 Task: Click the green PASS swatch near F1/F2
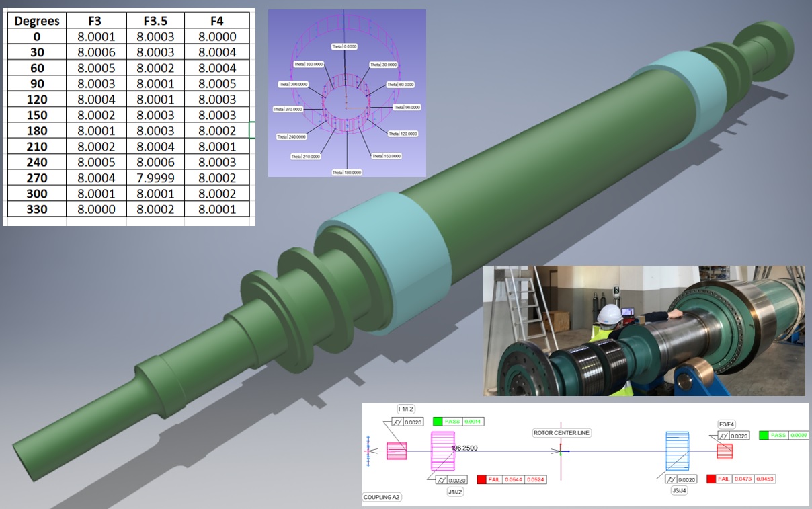[x=438, y=422]
